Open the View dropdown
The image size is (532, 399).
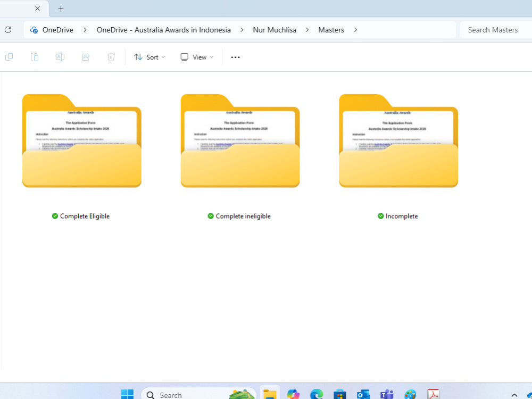[197, 57]
